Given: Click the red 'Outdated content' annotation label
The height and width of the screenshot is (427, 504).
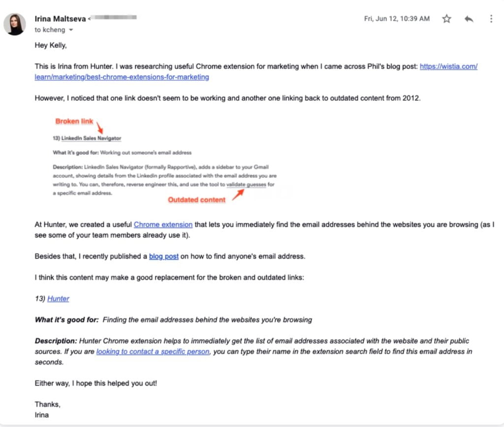Looking at the screenshot, I should point(196,200).
